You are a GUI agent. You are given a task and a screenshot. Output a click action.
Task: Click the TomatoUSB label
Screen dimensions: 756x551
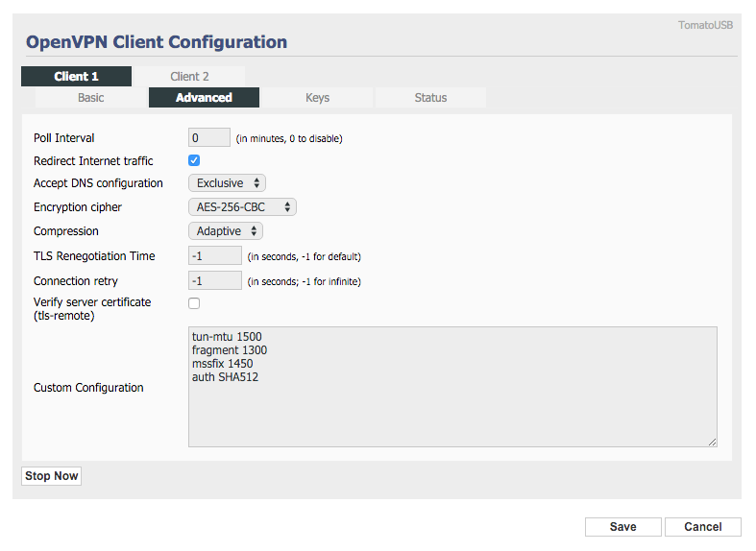pos(705,25)
